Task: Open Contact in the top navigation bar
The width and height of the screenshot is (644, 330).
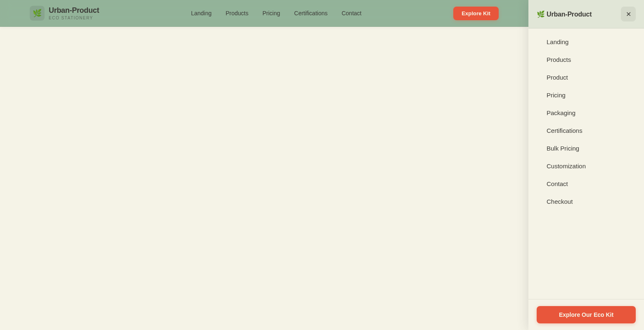Action: click(351, 13)
